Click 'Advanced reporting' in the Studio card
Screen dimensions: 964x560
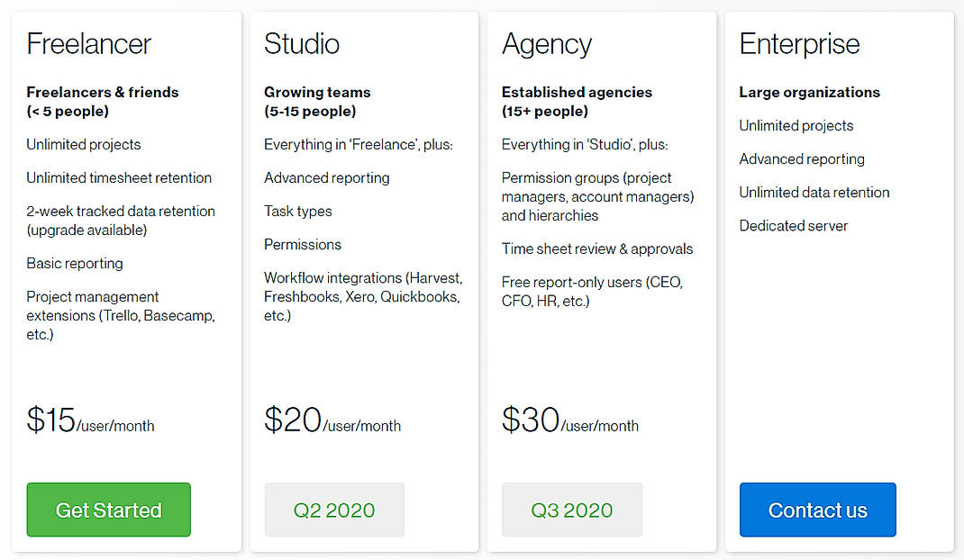click(326, 177)
